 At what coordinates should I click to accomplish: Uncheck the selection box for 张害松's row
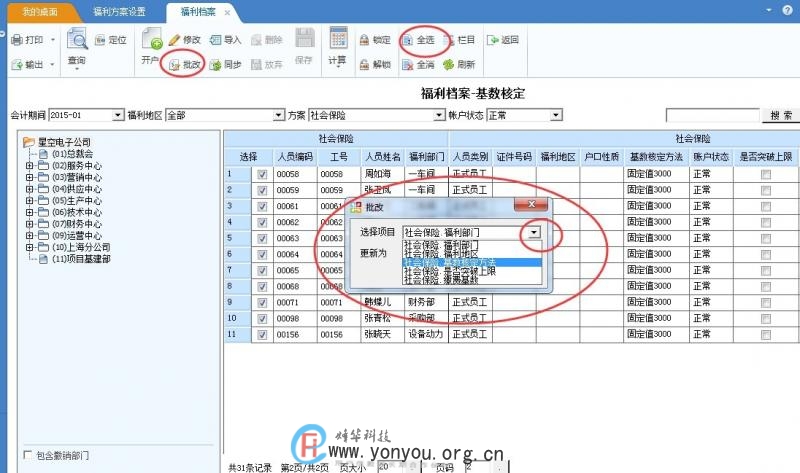(x=262, y=319)
